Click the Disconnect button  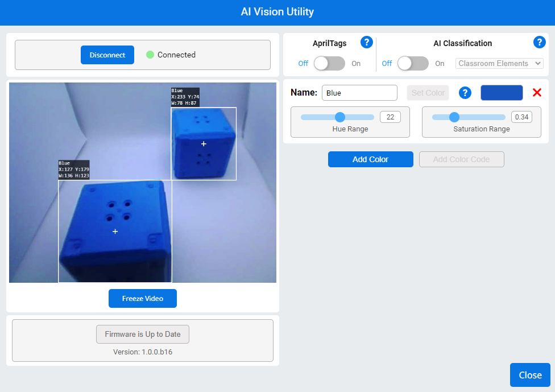coord(107,55)
